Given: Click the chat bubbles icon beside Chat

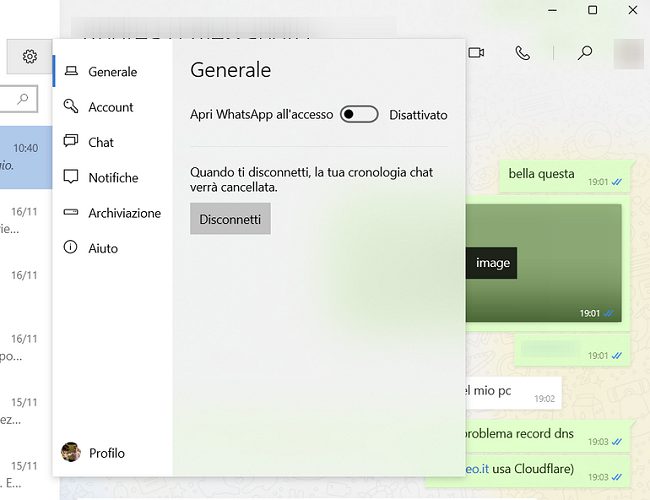Looking at the screenshot, I should tap(70, 141).
